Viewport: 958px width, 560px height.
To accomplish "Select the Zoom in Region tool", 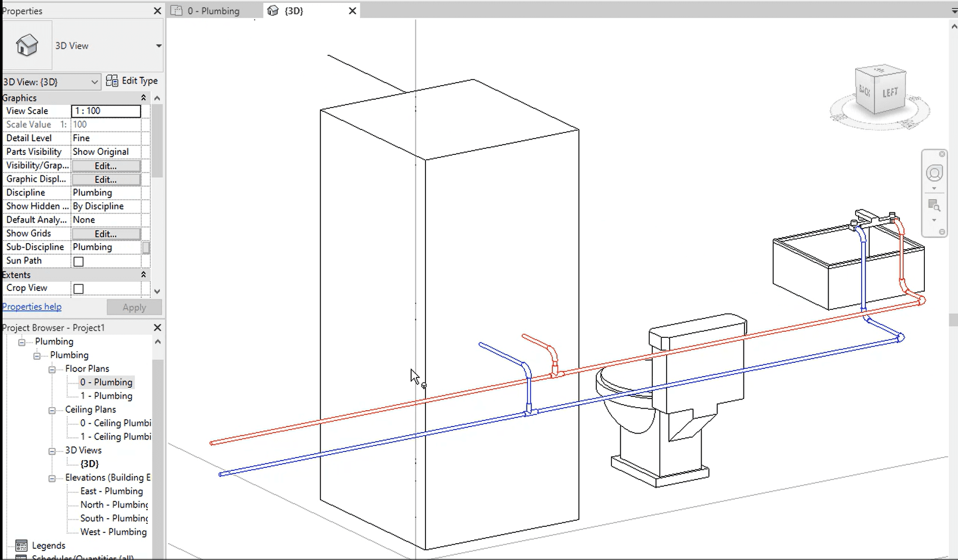I will click(x=934, y=205).
